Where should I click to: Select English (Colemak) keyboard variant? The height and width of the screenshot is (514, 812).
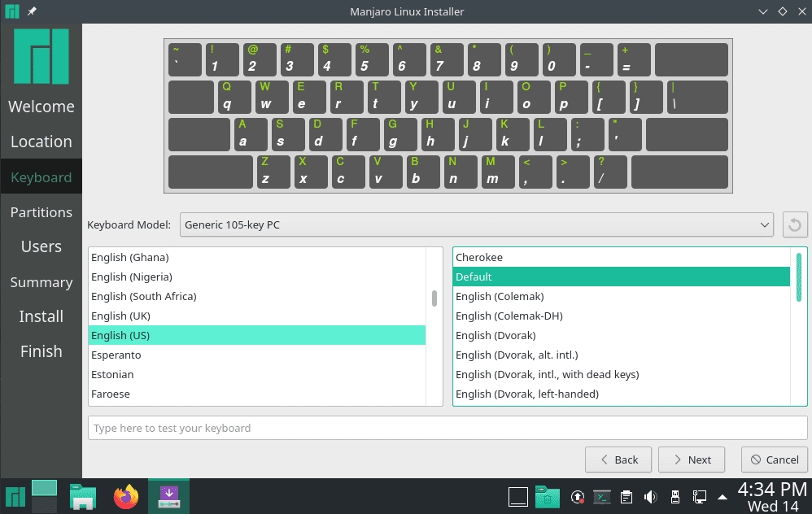pos(498,296)
